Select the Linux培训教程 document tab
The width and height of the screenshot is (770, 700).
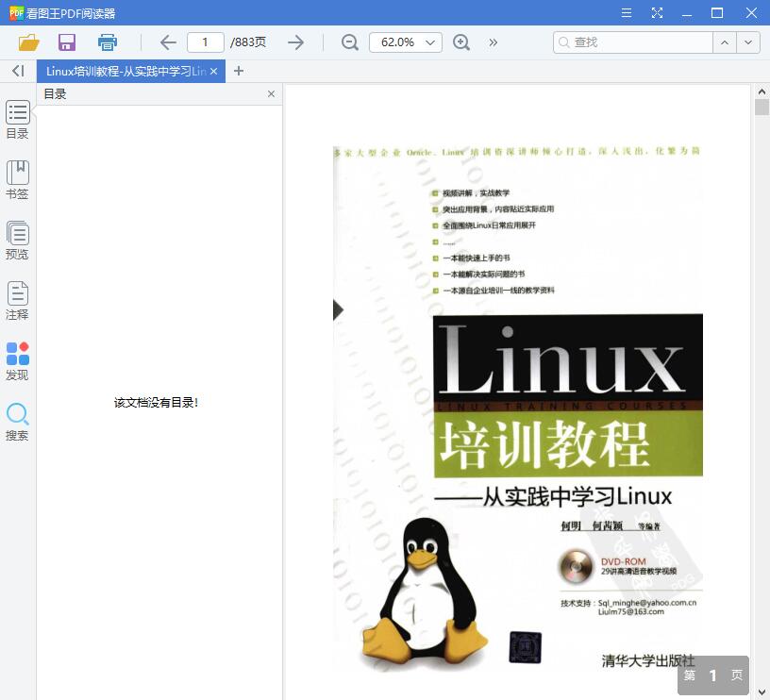point(126,71)
